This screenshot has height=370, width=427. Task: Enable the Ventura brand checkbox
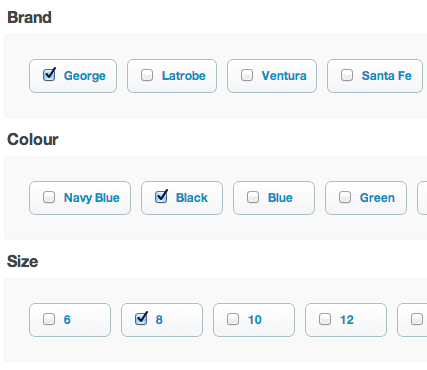pyautogui.click(x=247, y=75)
